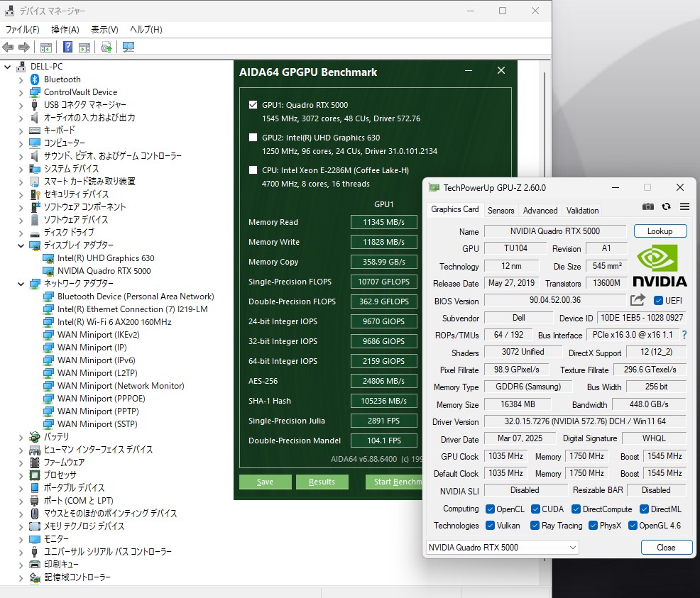This screenshot has height=598, width=700.
Task: Expand the Bluetooth category
Action: pos(21,80)
